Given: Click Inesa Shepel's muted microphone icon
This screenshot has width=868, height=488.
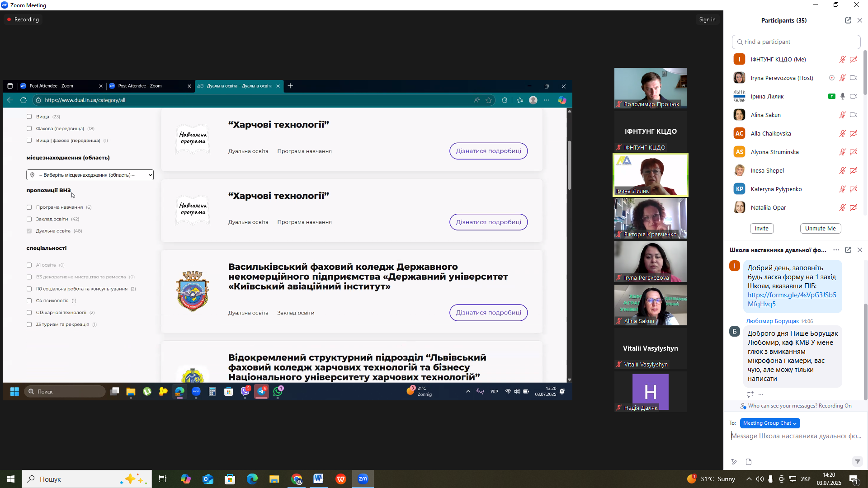Looking at the screenshot, I should pos(843,170).
